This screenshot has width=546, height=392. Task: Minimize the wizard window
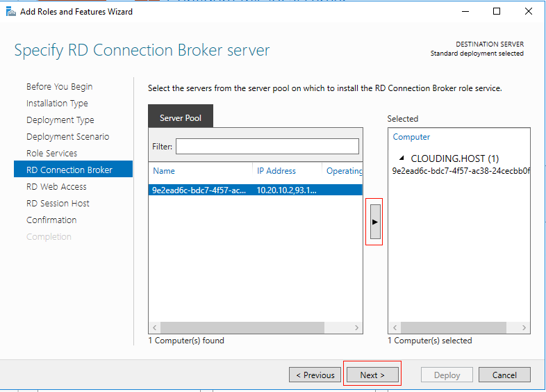[465, 11]
